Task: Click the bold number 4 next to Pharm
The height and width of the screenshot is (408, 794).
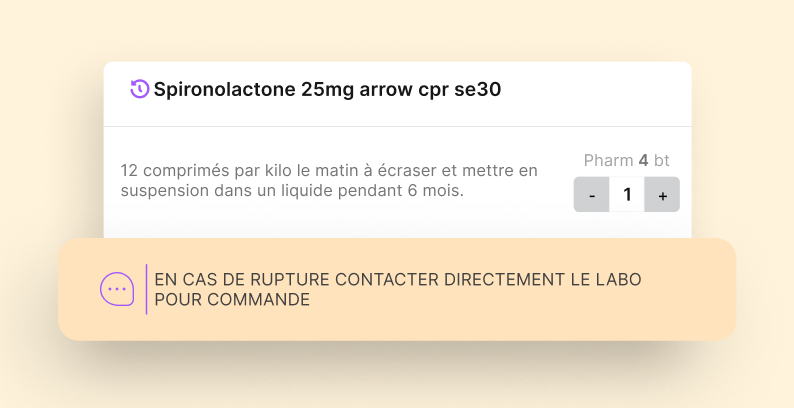Action: (x=643, y=160)
